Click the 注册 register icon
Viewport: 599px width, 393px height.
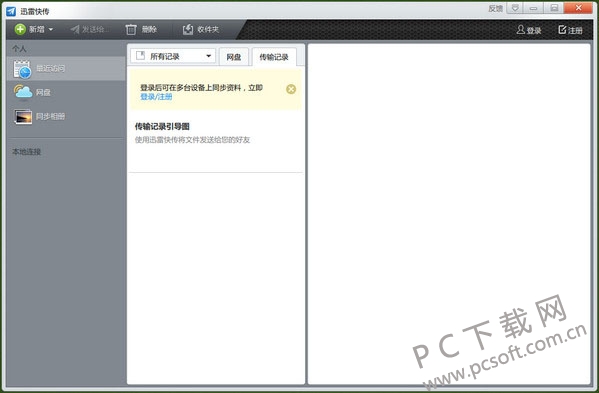pos(562,29)
